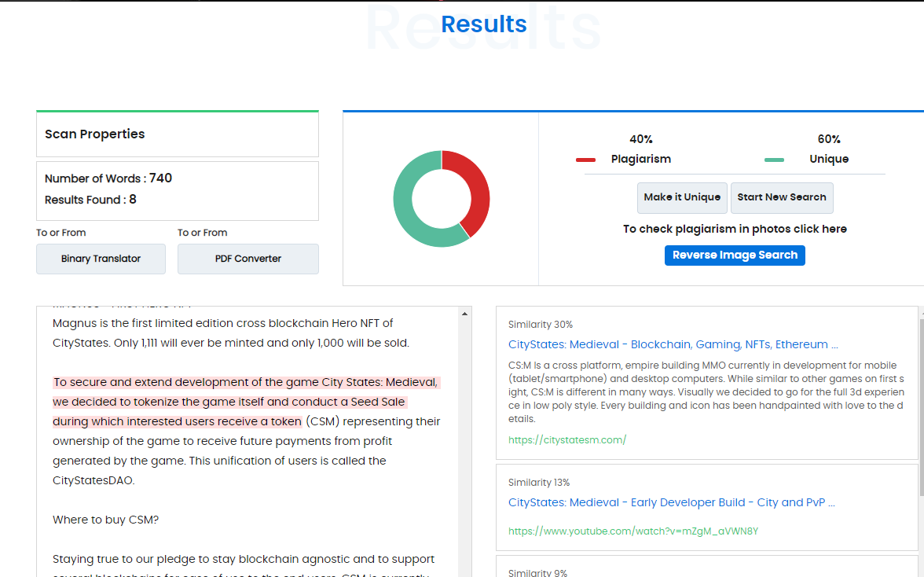Image resolution: width=924 pixels, height=577 pixels.
Task: Click the 'Results' page heading
Action: (x=484, y=24)
